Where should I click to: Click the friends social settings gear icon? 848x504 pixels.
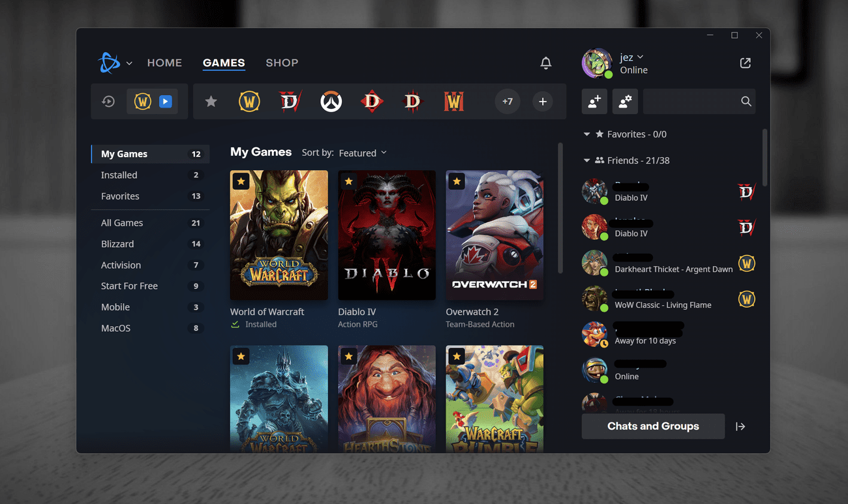coord(625,101)
